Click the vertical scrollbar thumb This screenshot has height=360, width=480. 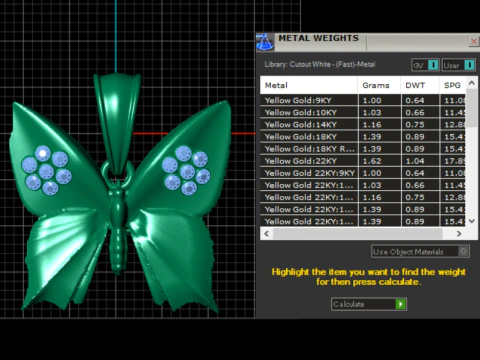tap(472, 108)
